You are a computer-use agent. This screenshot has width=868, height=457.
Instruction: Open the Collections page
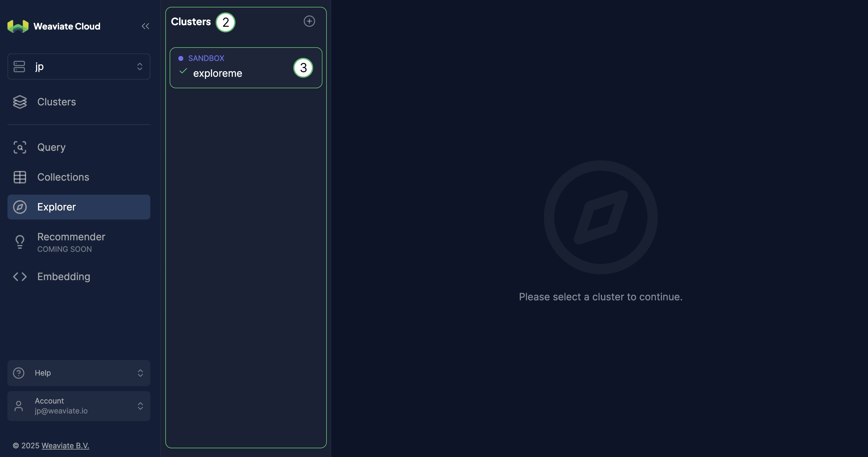(x=79, y=177)
